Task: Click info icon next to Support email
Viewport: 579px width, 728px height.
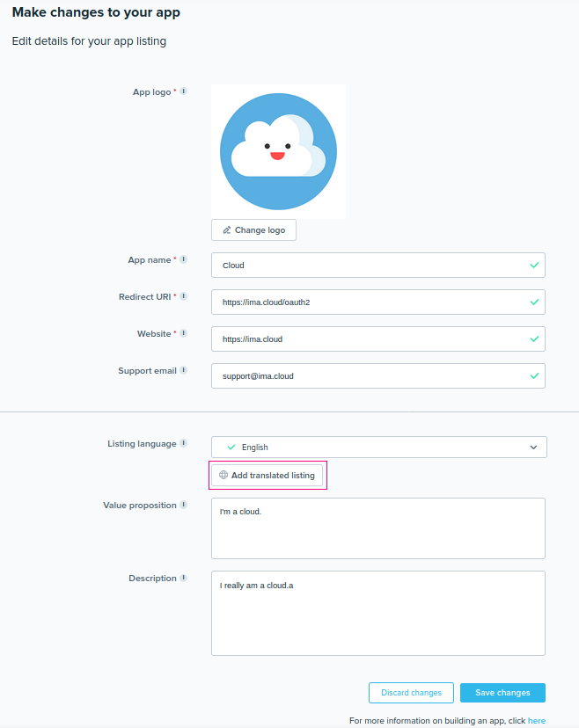Action: coord(184,370)
